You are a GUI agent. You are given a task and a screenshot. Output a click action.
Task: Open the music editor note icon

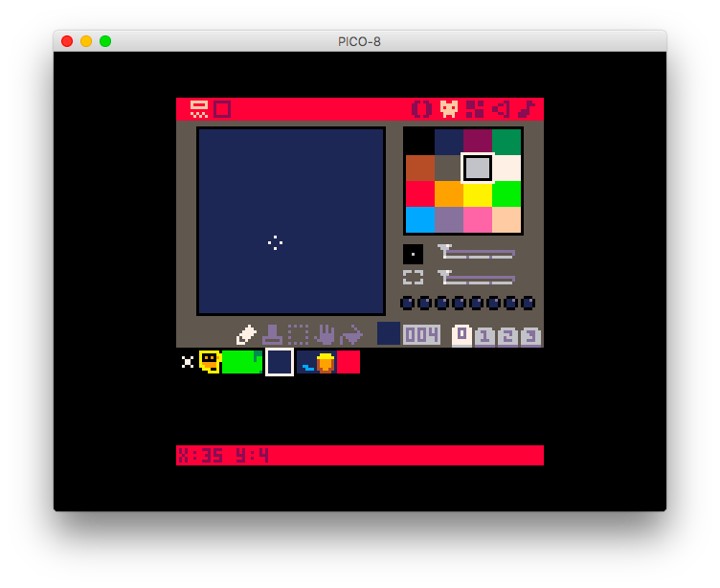point(527,109)
